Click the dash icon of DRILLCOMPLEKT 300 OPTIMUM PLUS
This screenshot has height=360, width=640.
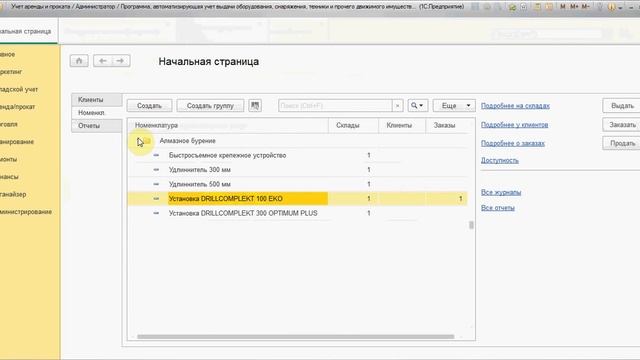click(x=156, y=213)
